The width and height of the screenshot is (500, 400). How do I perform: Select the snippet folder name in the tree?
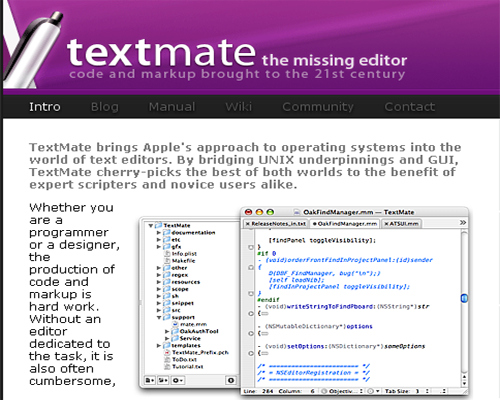coord(182,303)
